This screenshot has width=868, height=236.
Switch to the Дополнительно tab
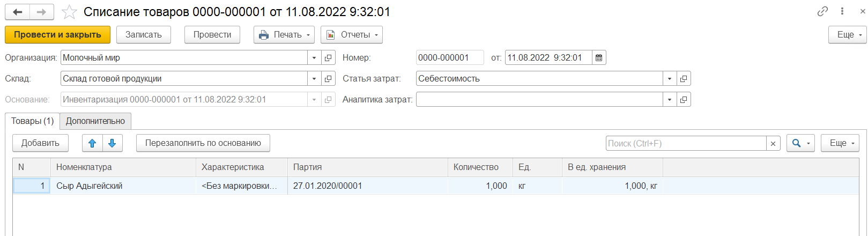click(x=95, y=121)
